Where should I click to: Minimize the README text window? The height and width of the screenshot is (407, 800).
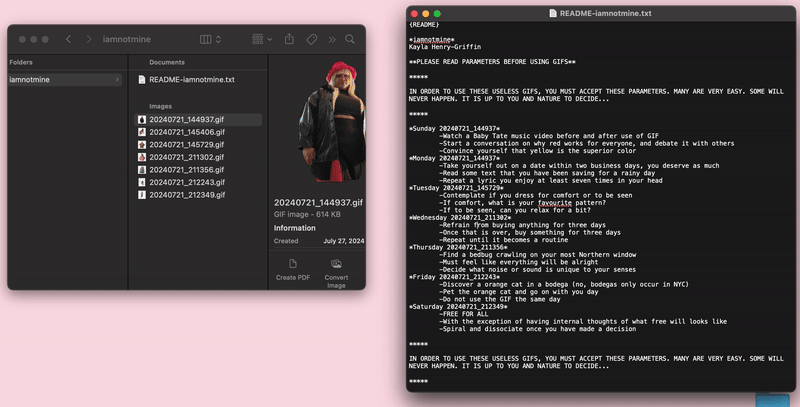(x=426, y=14)
